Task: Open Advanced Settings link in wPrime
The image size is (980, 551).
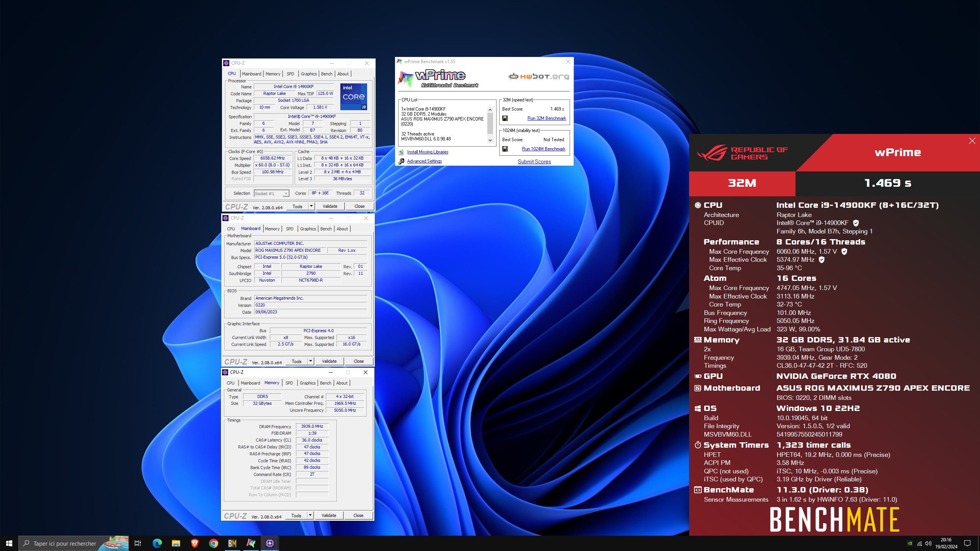Action: click(x=425, y=161)
